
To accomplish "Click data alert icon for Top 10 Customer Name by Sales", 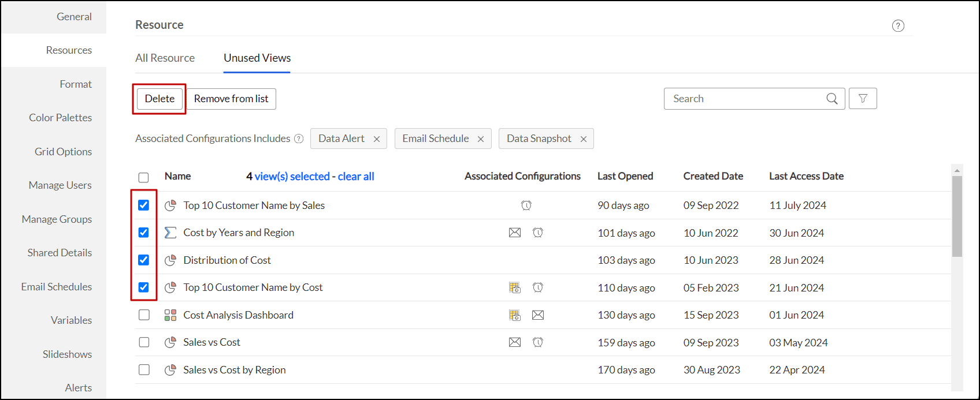I will [x=526, y=205].
